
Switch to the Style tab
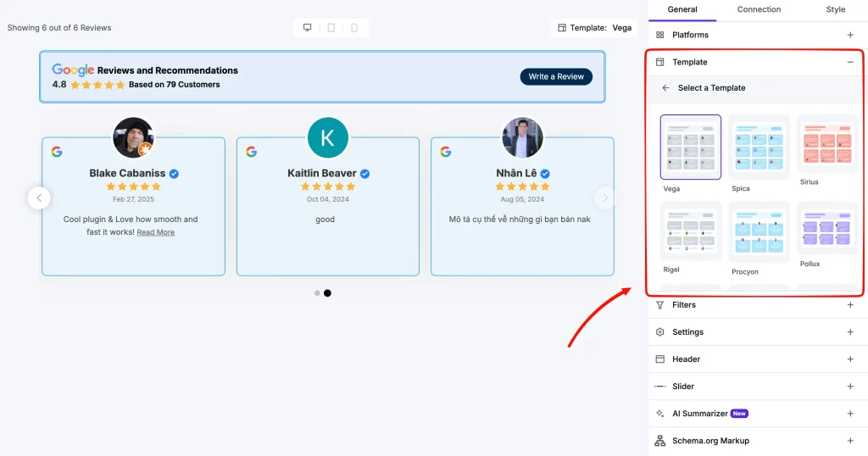pos(835,9)
